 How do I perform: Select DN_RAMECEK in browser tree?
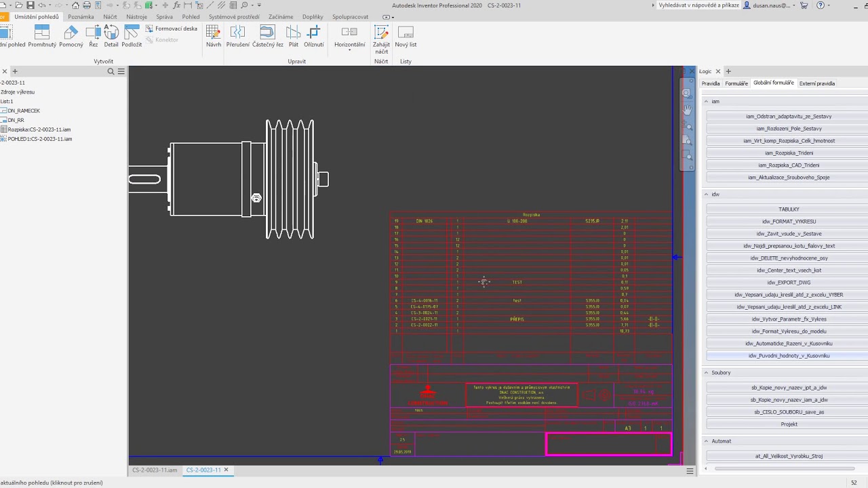click(24, 110)
